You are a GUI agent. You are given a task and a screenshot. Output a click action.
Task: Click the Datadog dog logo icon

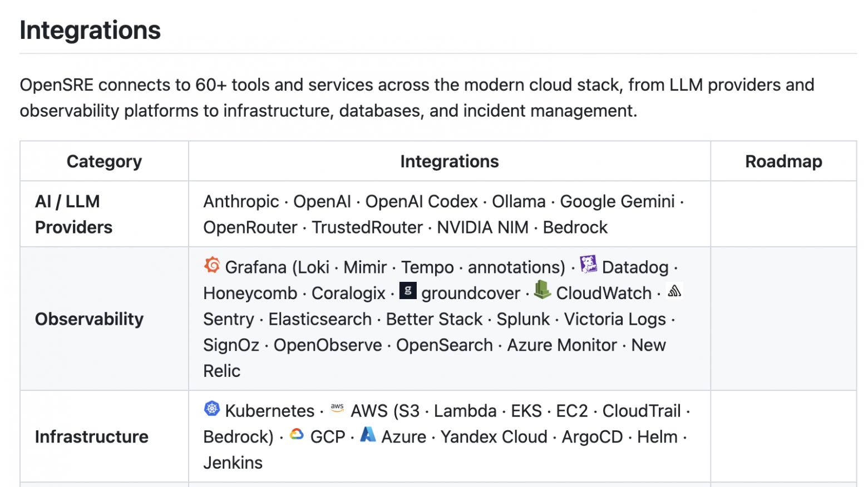[589, 264]
